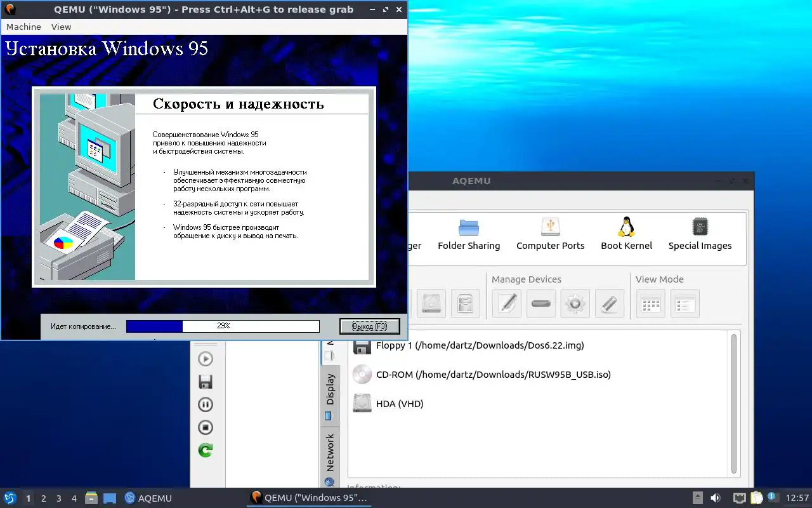The image size is (812, 508).
Task: Select HDA (VHD) device entry
Action: tap(399, 403)
